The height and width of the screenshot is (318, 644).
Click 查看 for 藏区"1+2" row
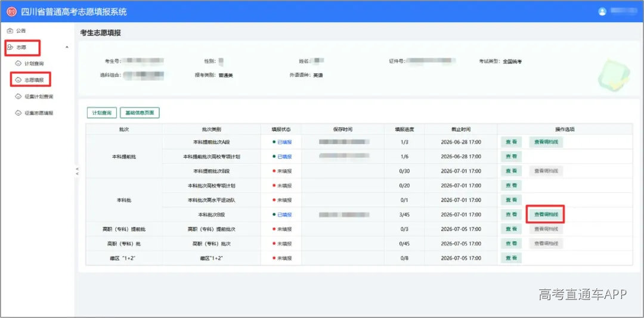point(512,258)
